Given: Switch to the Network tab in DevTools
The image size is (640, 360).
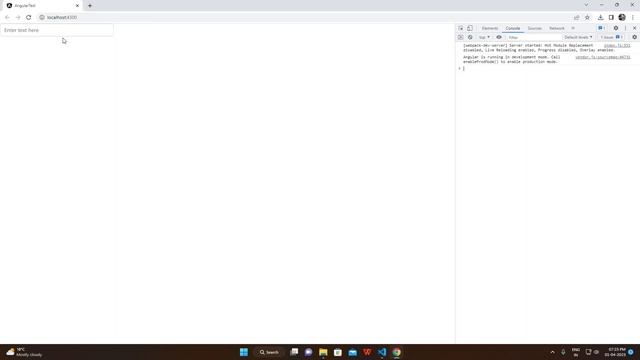Looking at the screenshot, I should (557, 28).
